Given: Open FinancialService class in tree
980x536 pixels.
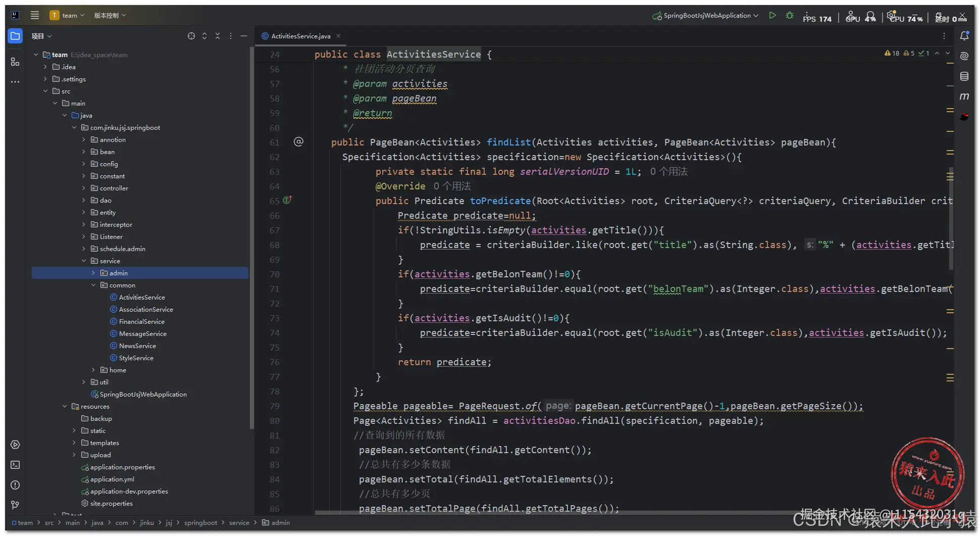Looking at the screenshot, I should pyautogui.click(x=142, y=321).
